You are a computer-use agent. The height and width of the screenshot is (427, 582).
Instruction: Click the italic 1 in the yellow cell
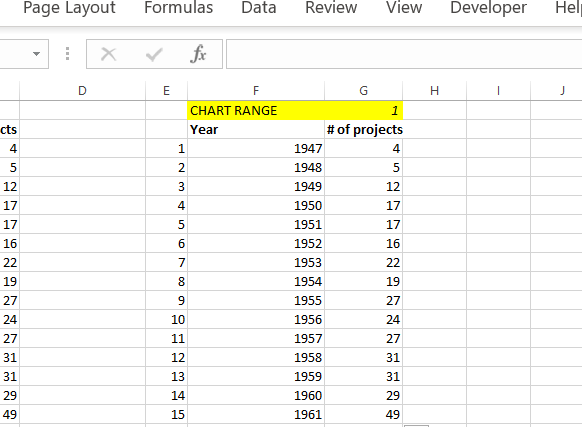(395, 111)
